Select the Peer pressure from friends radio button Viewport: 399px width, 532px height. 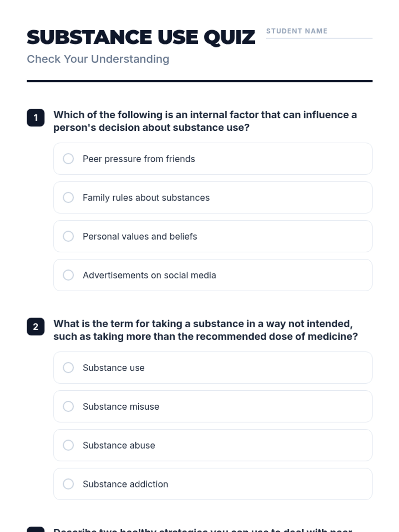pos(68,159)
